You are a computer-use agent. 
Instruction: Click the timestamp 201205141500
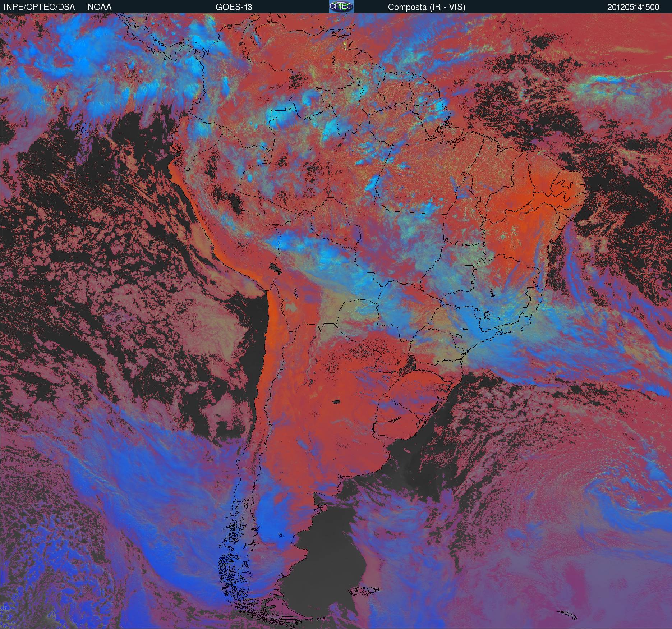tap(633, 7)
